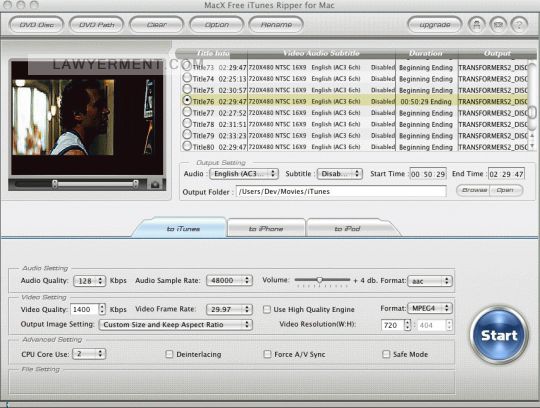
Task: Toggle the Deinterlacing checkbox
Action: point(169,354)
